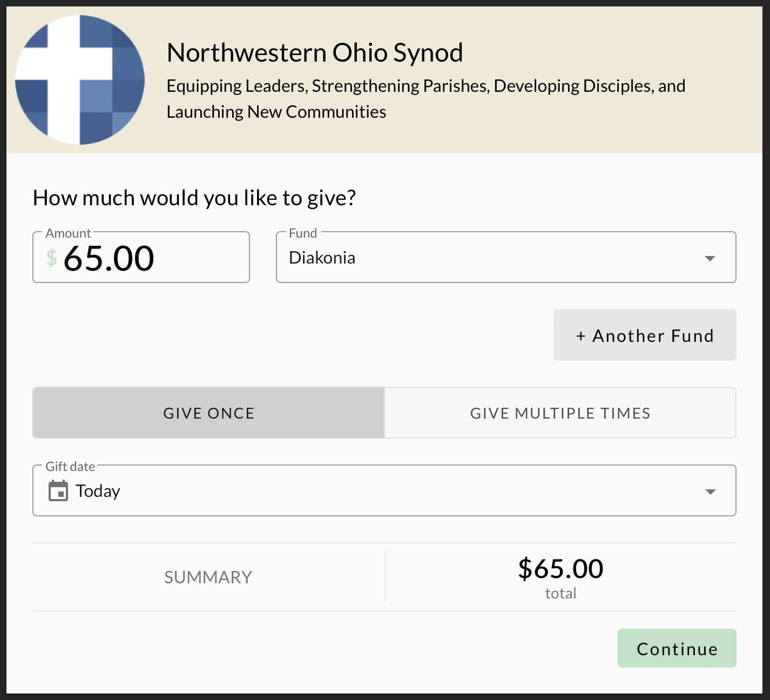Click the Summary label
The height and width of the screenshot is (700, 770).
(x=208, y=577)
